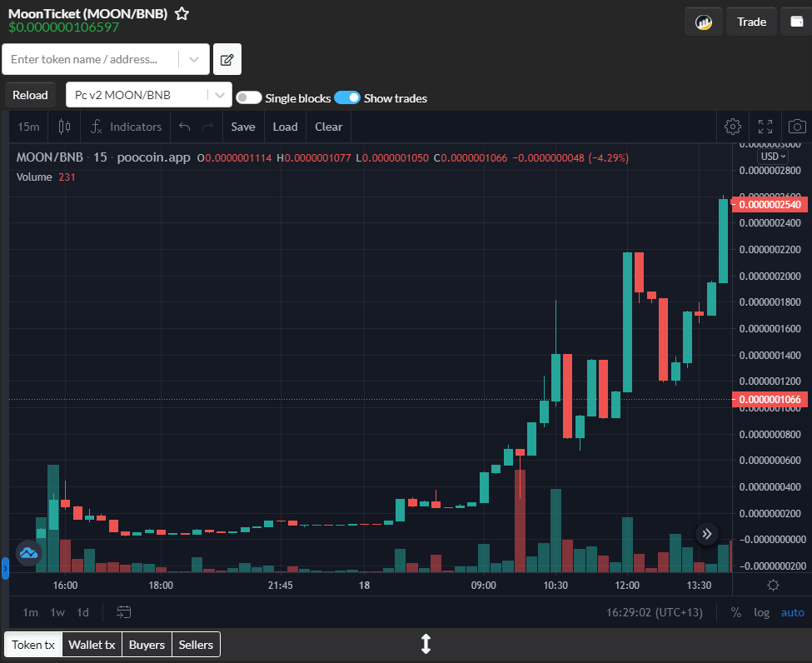
Task: Click the 10:30 time axis label
Action: pos(555,586)
